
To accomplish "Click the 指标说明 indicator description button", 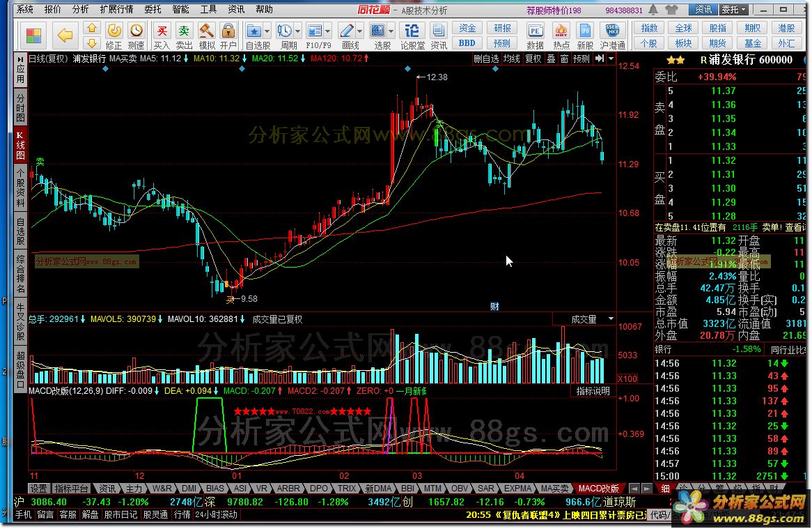I will tap(593, 391).
